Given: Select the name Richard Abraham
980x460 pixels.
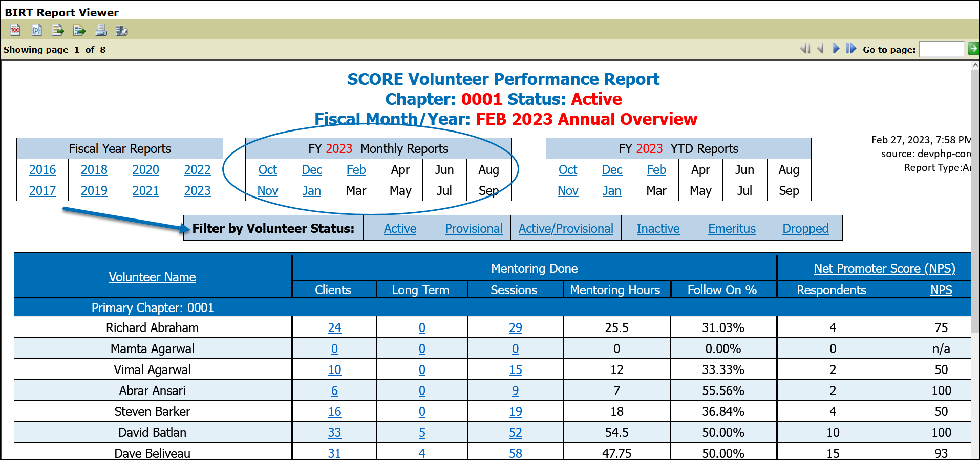Looking at the screenshot, I should point(153,328).
